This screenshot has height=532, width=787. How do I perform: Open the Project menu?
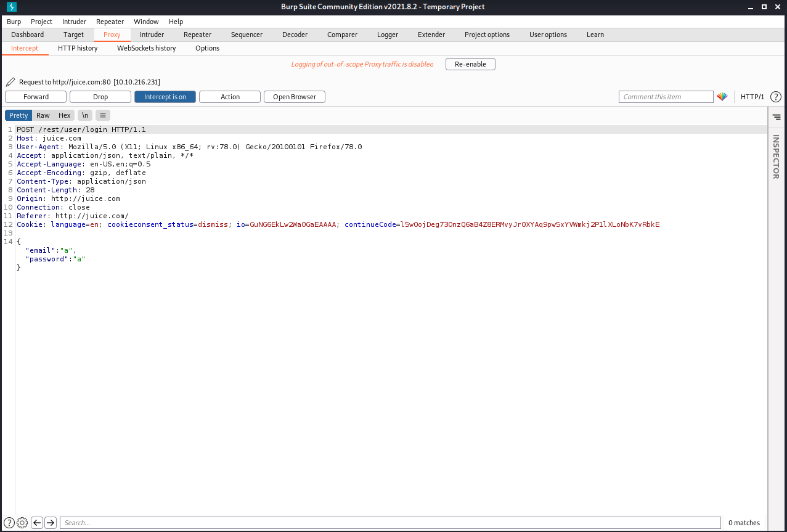(41, 22)
